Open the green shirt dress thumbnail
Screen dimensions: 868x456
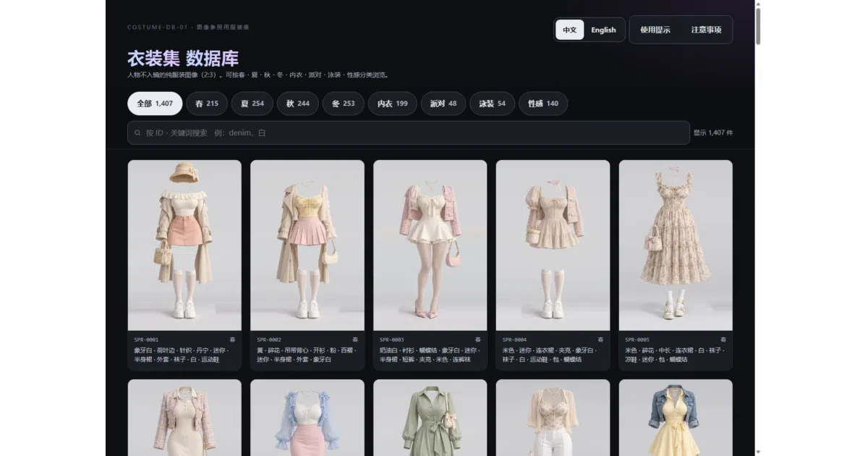tap(430, 418)
